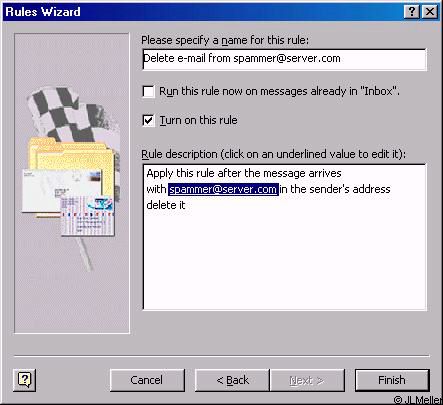Focus the rule name text field
The height and width of the screenshot is (405, 443).
[284, 59]
